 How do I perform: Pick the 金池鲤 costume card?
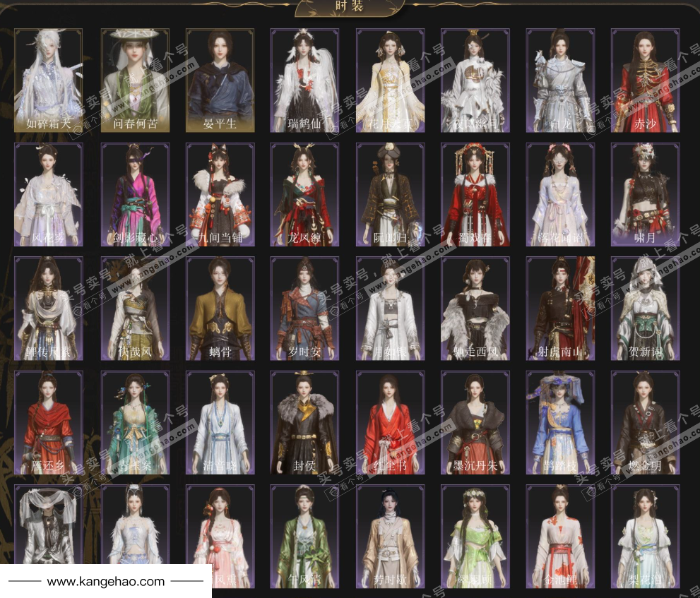[x=560, y=537]
